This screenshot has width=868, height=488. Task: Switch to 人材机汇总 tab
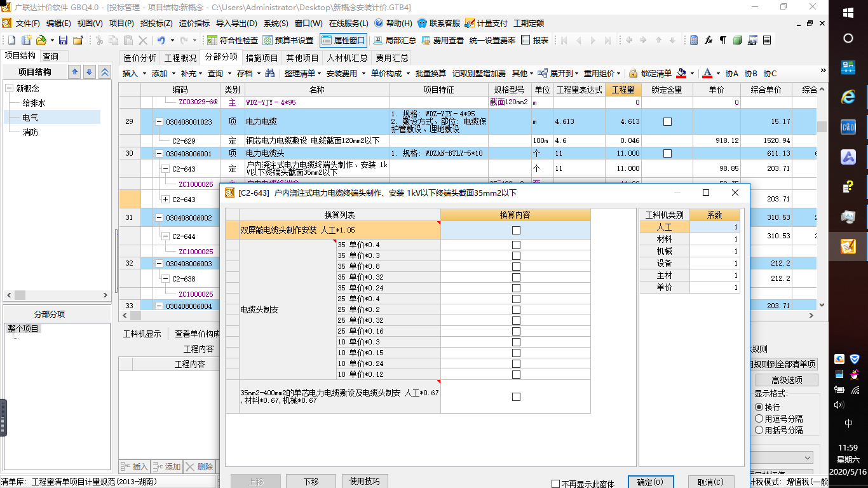pyautogui.click(x=347, y=57)
